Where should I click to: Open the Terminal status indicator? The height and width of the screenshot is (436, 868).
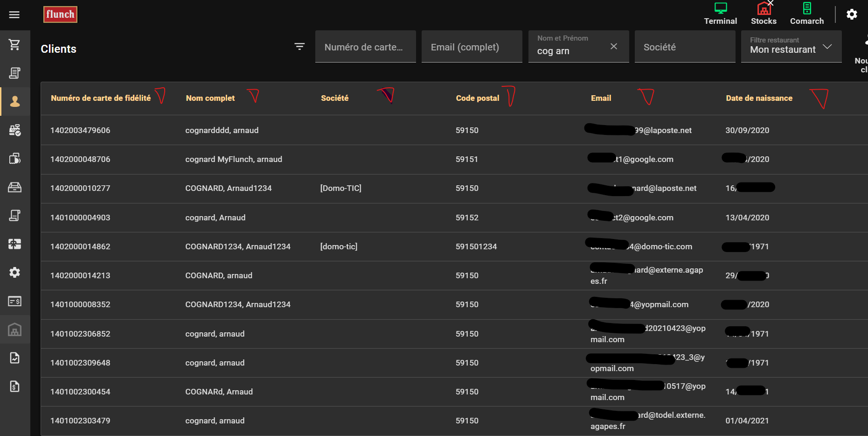(721, 14)
